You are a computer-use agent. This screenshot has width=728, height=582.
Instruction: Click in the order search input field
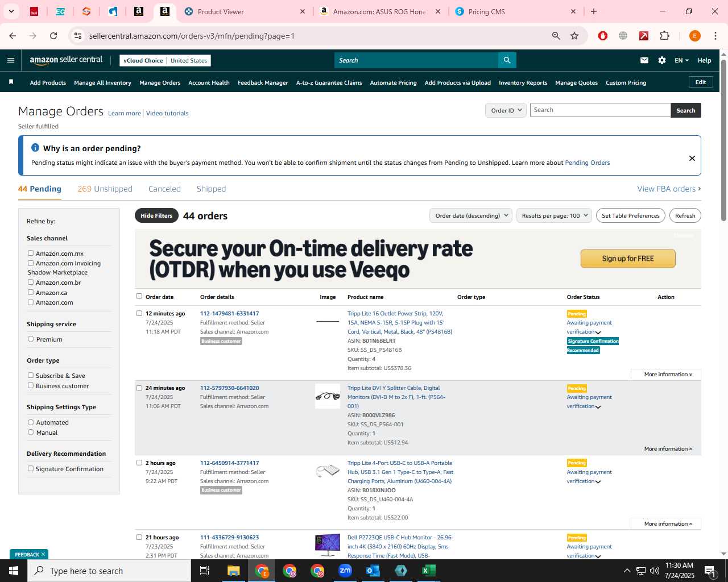[x=600, y=110]
